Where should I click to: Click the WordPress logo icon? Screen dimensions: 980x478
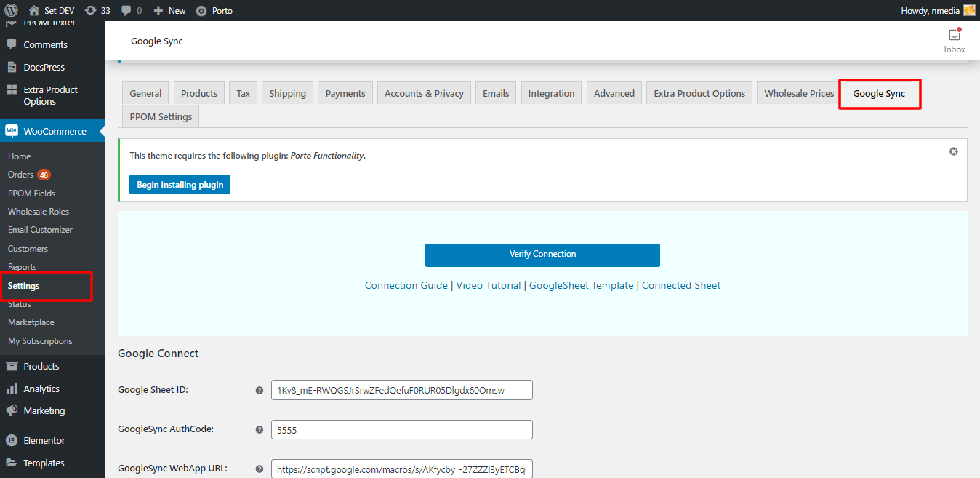11,10
